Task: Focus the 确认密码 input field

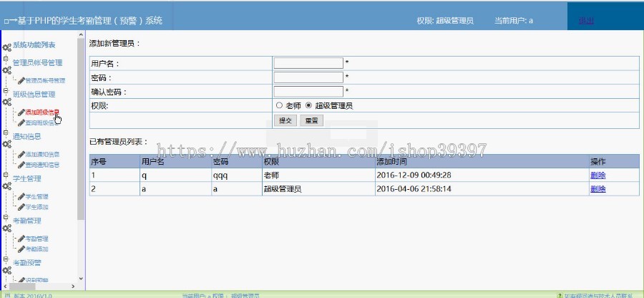Action: tap(308, 91)
